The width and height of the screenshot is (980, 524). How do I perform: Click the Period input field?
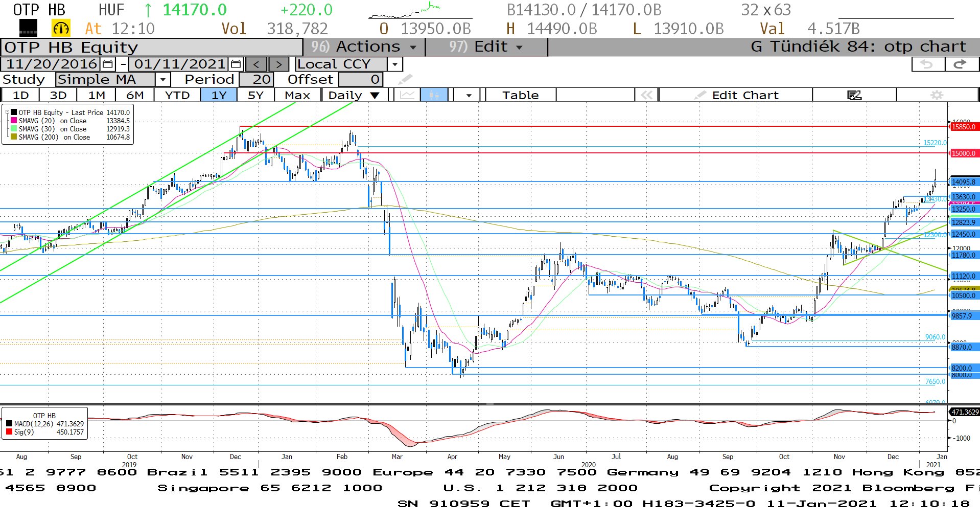[257, 80]
